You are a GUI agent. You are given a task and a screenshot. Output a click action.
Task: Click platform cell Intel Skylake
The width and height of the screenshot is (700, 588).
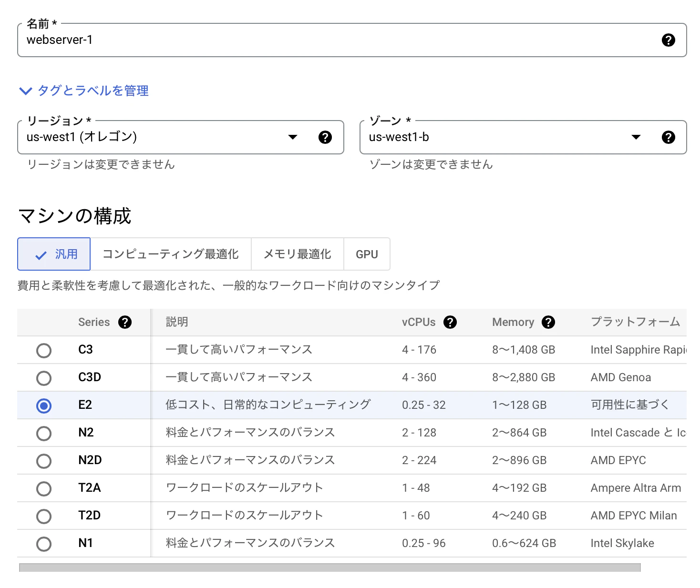pyautogui.click(x=622, y=543)
